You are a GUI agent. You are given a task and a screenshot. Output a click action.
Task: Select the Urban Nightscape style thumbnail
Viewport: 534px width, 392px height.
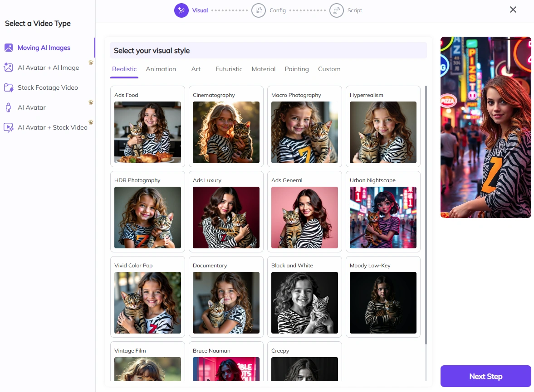click(x=383, y=218)
